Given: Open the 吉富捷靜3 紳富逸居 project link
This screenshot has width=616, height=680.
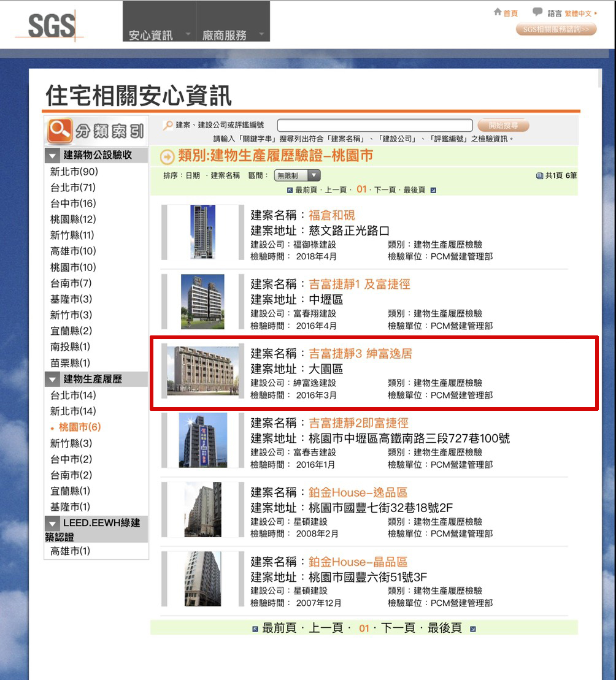Looking at the screenshot, I should pyautogui.click(x=360, y=353).
